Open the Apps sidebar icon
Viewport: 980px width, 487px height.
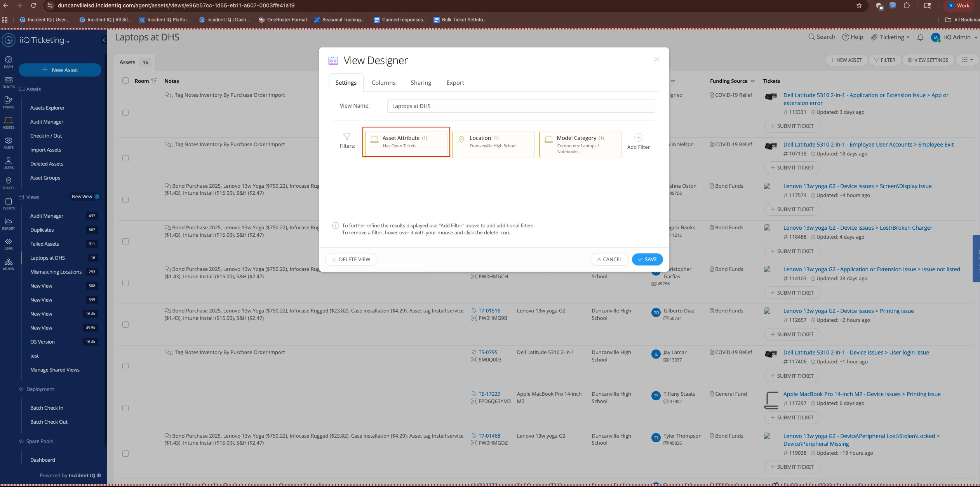click(x=9, y=244)
